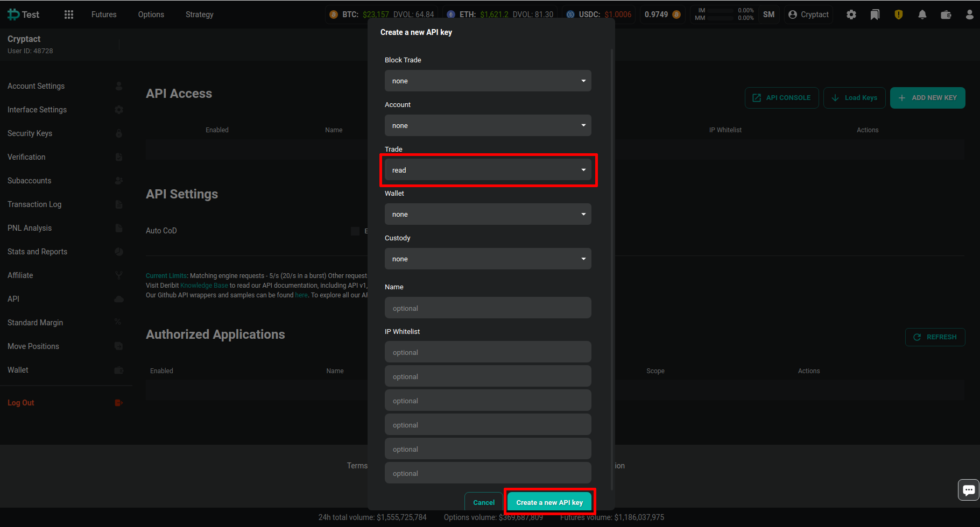This screenshot has height=527, width=980.
Task: Click the Current Limits link
Action: click(x=166, y=276)
